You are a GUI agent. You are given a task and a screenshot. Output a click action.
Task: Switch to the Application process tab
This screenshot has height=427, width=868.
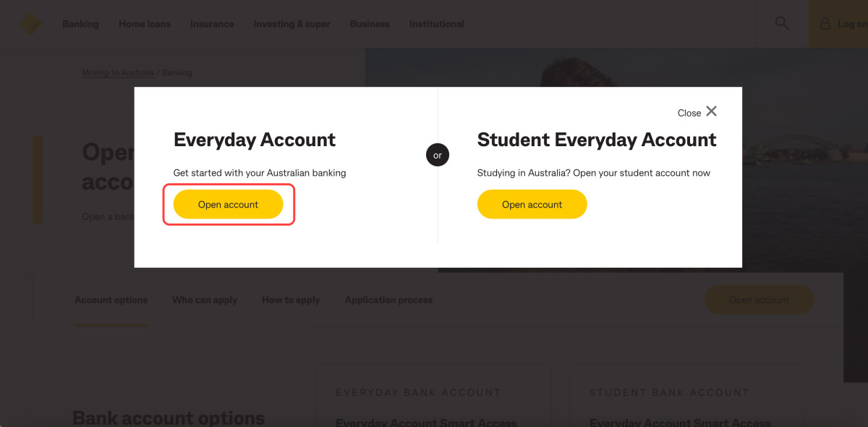[x=388, y=300]
